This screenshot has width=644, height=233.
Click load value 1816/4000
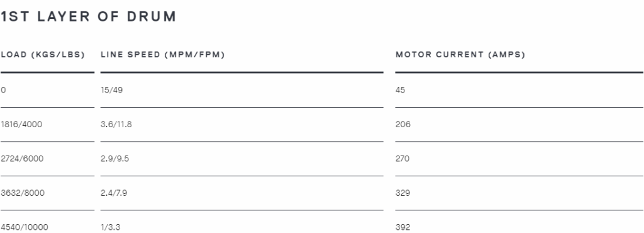pos(21,125)
